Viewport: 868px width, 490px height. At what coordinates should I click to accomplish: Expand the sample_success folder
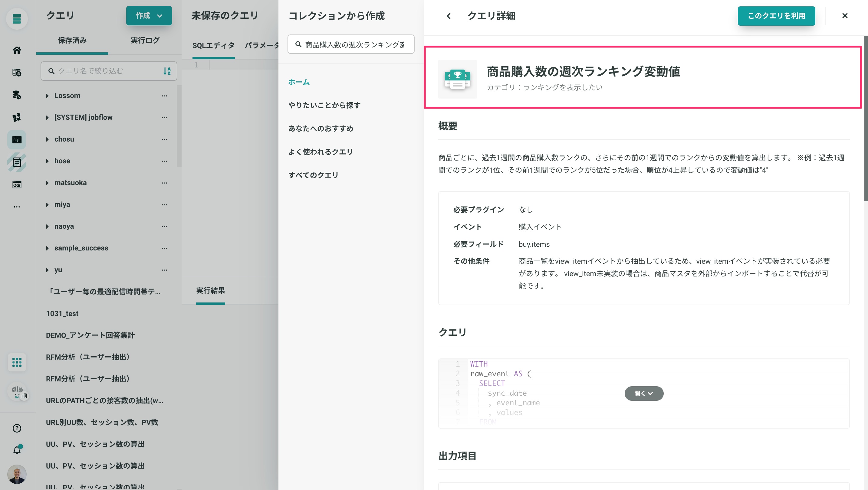point(48,248)
